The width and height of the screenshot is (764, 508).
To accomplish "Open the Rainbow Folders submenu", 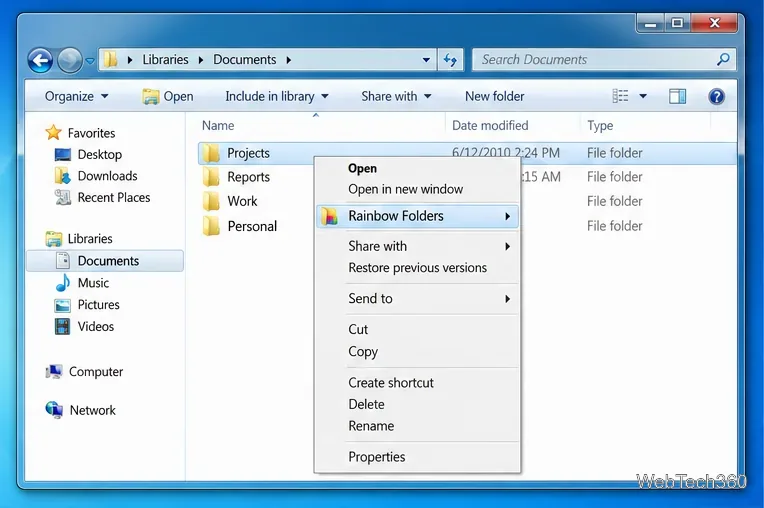I will pyautogui.click(x=417, y=216).
